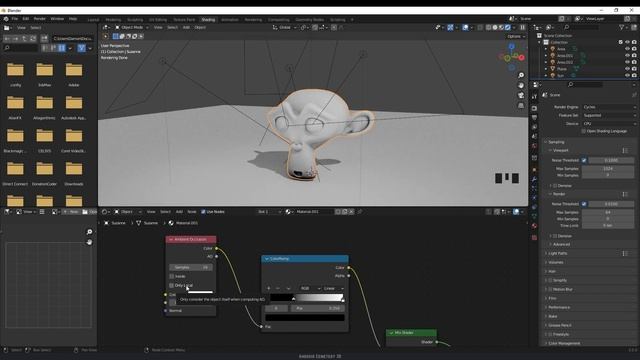
Task: Open the Render menu
Action: (40, 19)
